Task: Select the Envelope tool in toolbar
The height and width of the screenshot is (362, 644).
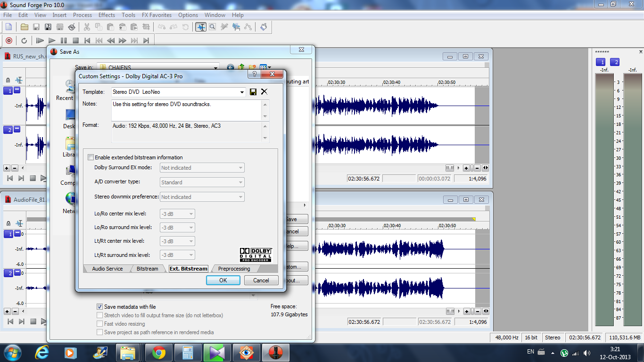Action: pyautogui.click(x=248, y=27)
